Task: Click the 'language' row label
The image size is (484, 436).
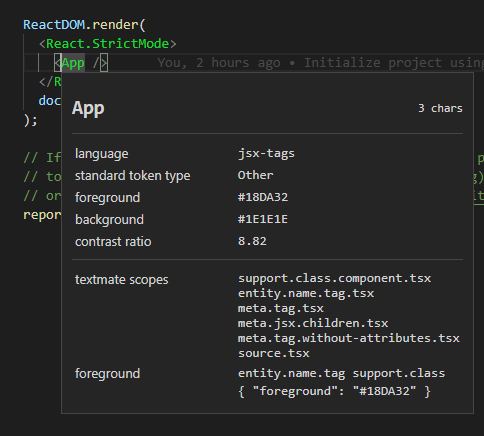Action: click(101, 154)
